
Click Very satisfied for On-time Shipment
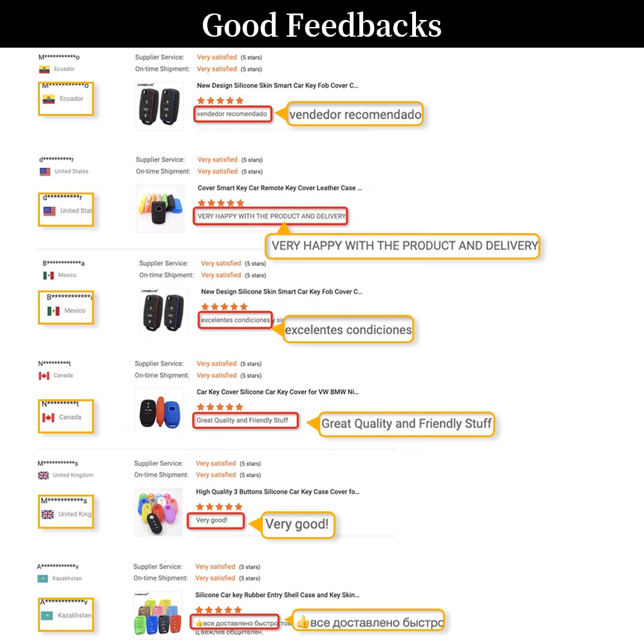coord(217,69)
